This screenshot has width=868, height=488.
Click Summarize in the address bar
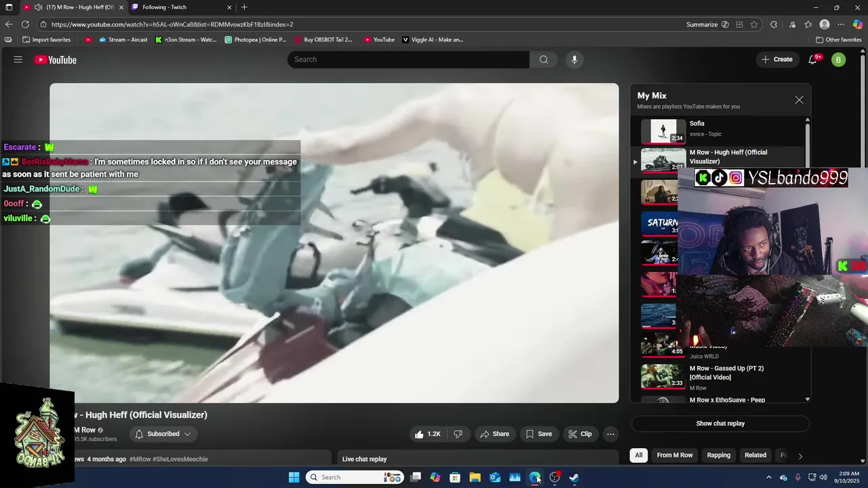(702, 24)
